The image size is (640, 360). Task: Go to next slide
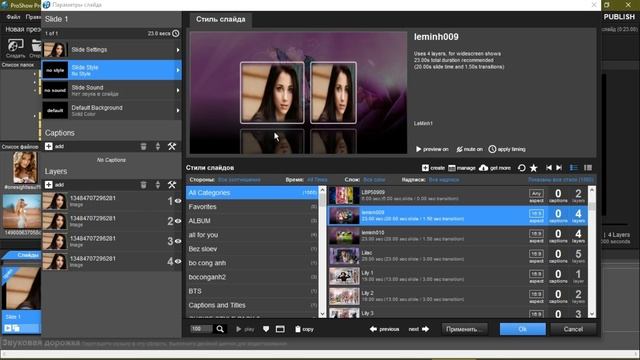coord(419,329)
